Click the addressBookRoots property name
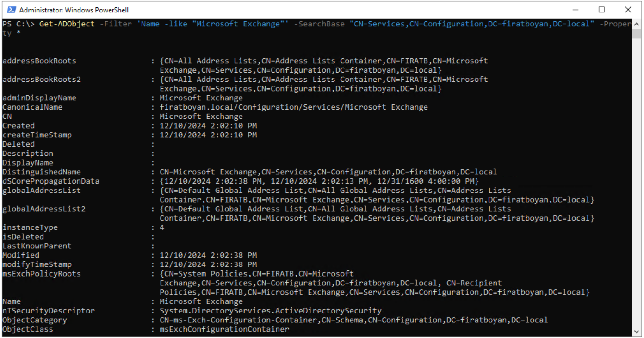644x338 pixels. point(39,61)
